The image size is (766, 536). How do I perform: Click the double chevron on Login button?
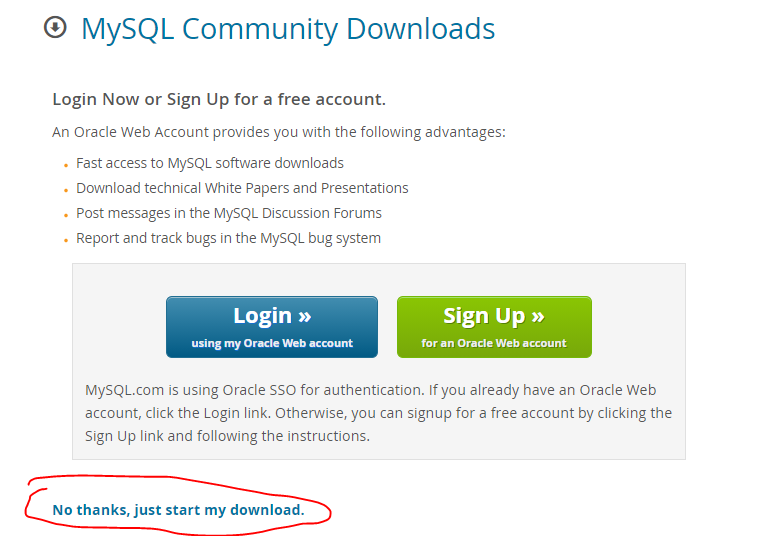(305, 317)
